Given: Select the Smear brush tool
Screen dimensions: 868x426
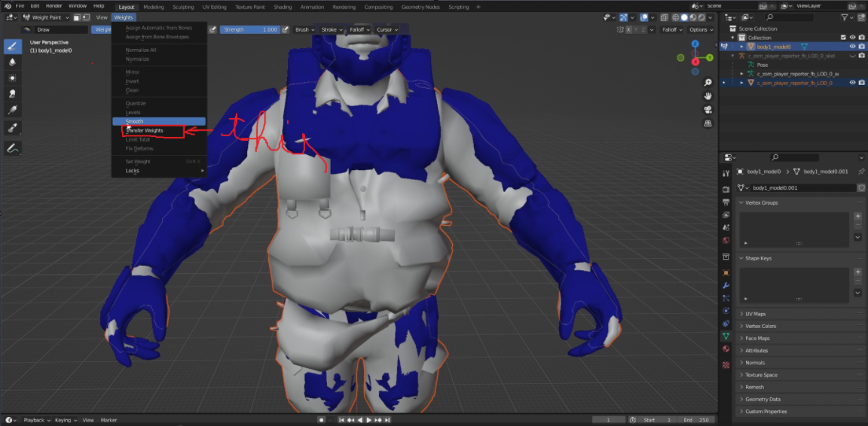Looking at the screenshot, I should tap(13, 94).
